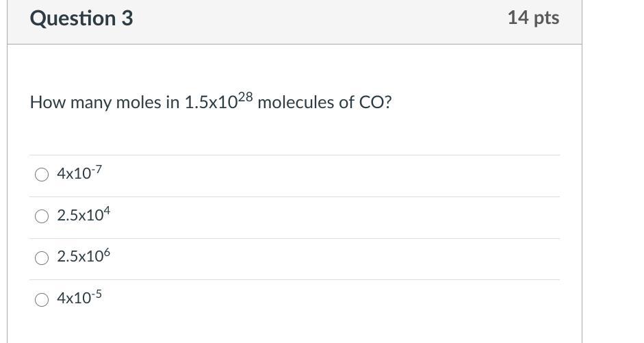644x343 pixels.
Task: Click the answer label 4x10⁻⁵
Action: (79, 298)
